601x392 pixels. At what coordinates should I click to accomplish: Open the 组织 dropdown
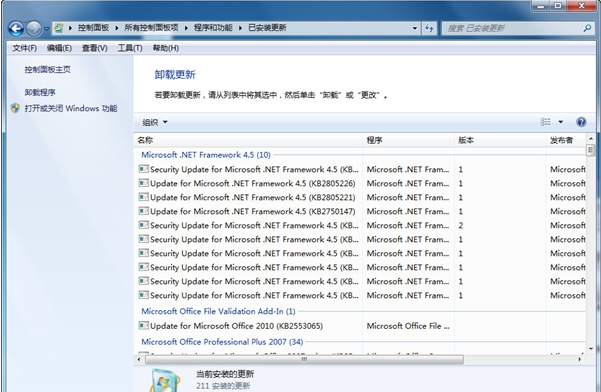(x=155, y=122)
